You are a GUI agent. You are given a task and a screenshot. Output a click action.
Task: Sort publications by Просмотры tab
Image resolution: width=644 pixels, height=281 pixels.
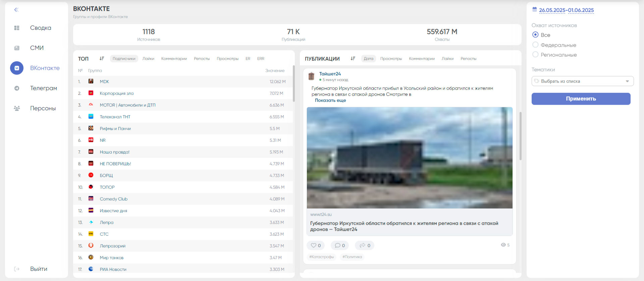click(391, 59)
